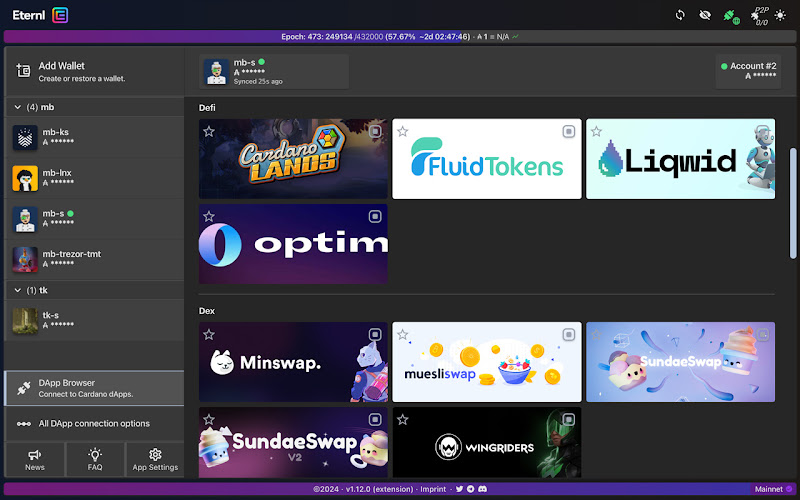This screenshot has width=800, height=500.
Task: Open the P2P connection status icon
Action: coord(759,16)
